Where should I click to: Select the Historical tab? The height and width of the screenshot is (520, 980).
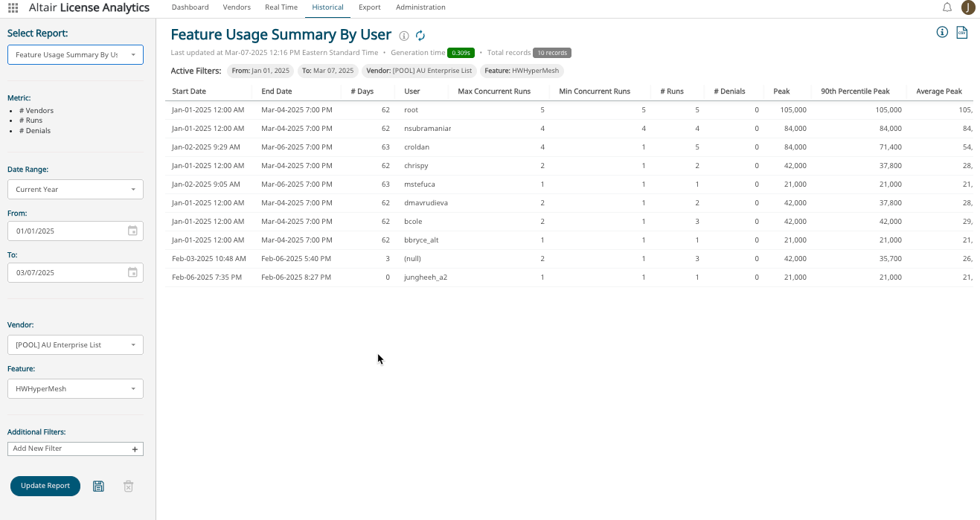327,7
